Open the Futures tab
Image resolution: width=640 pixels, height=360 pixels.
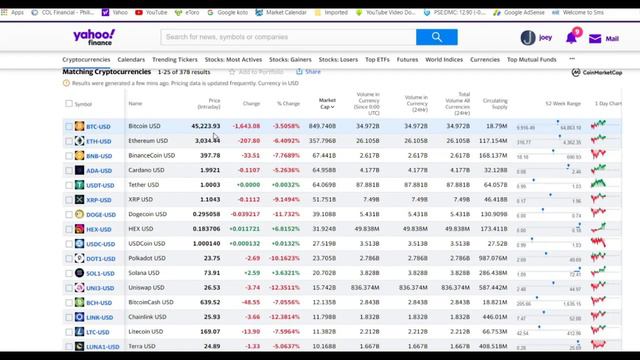click(x=407, y=60)
